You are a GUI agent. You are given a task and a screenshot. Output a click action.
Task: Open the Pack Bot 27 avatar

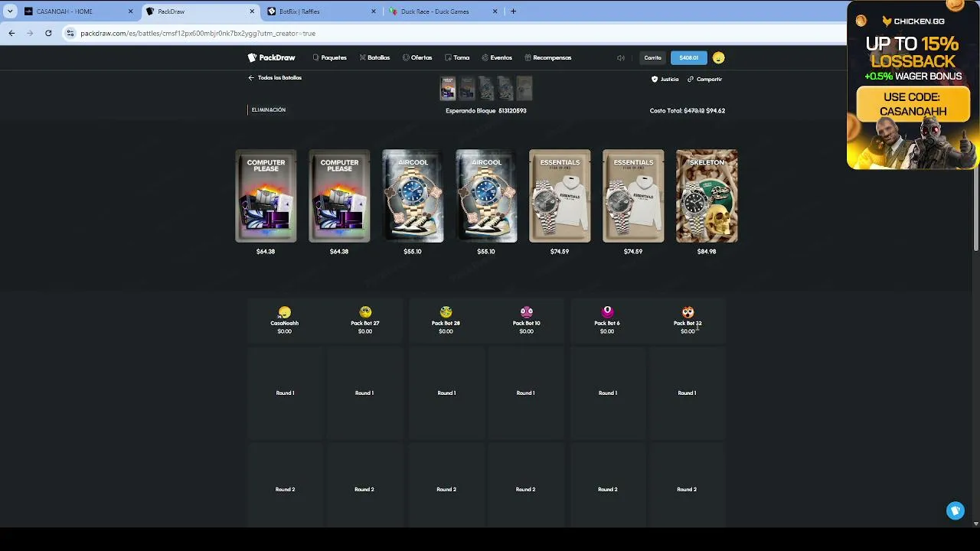(365, 312)
